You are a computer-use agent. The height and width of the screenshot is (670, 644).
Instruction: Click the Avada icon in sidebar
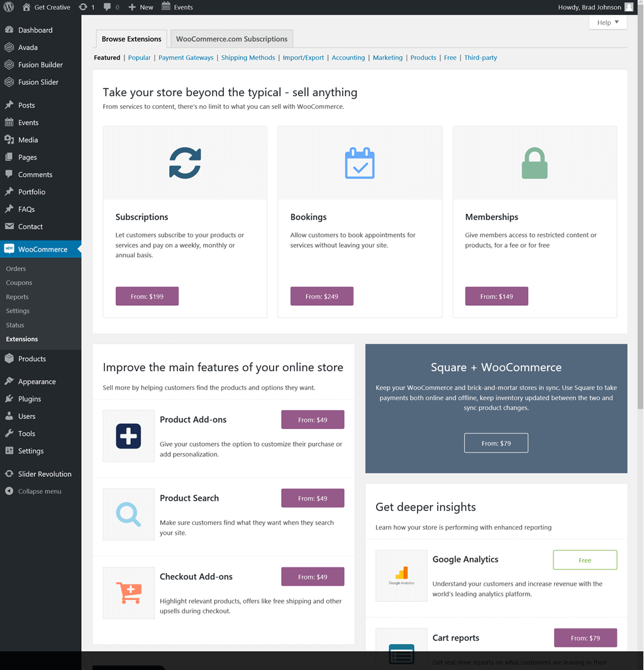[x=9, y=47]
